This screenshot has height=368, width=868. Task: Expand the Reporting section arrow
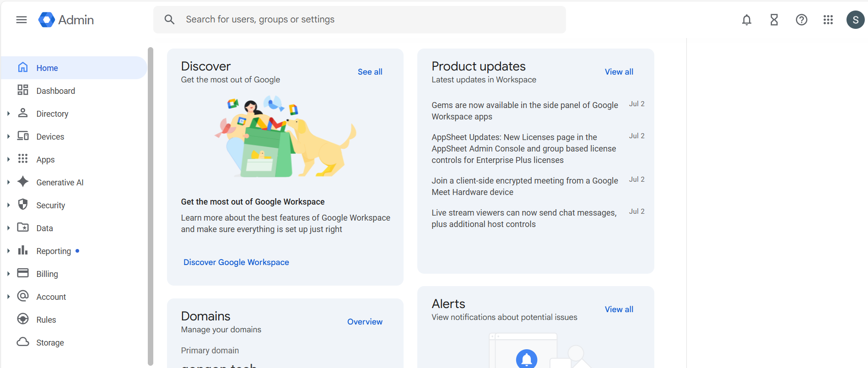8,251
